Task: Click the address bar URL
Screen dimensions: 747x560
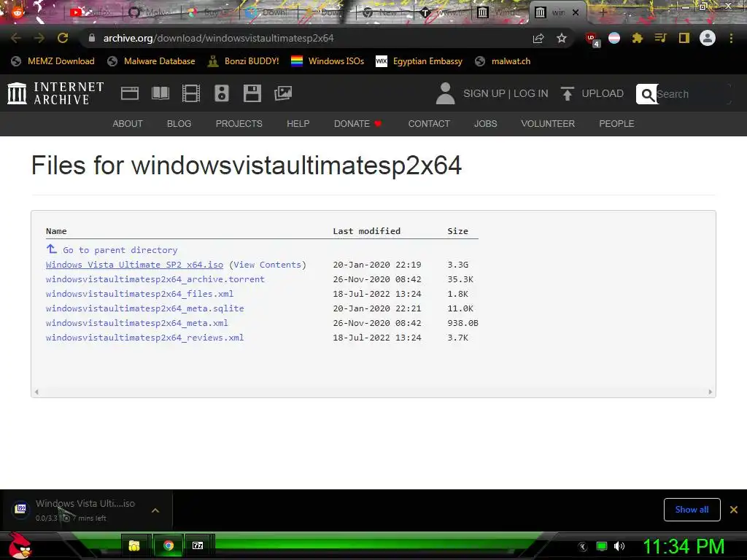Action: 218,38
